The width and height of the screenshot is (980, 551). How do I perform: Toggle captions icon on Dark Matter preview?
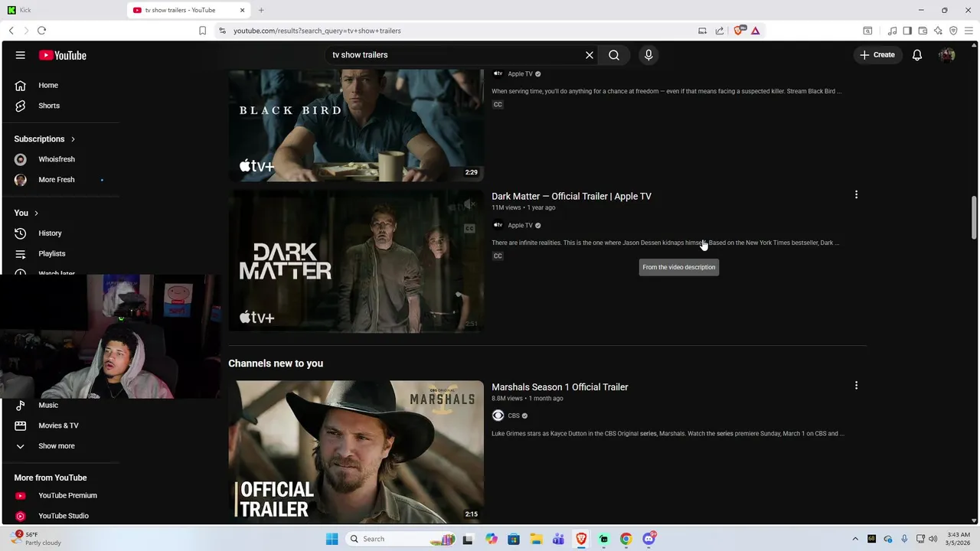pyautogui.click(x=469, y=228)
